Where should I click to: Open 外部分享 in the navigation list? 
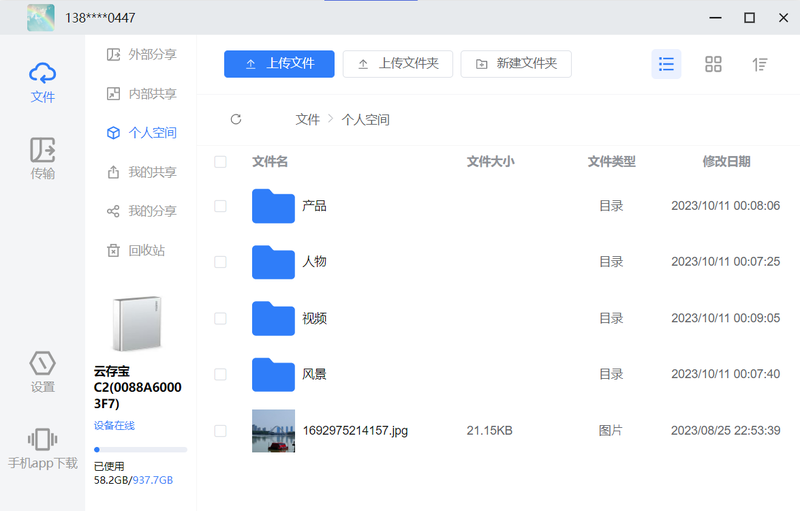point(141,54)
